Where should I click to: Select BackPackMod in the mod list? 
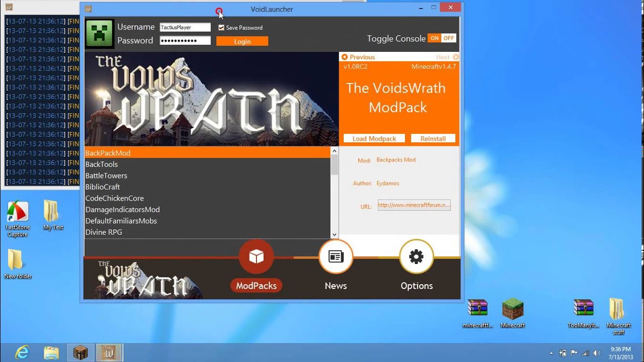(207, 153)
